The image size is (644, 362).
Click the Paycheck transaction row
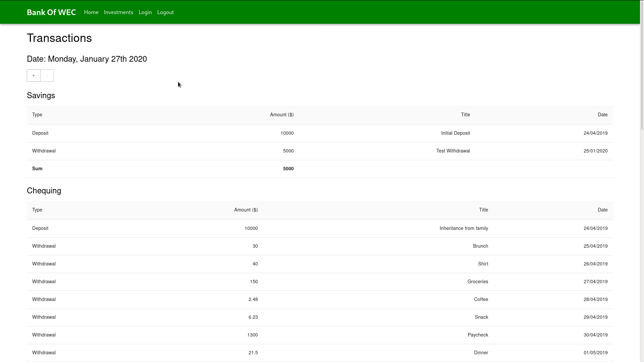click(478, 335)
